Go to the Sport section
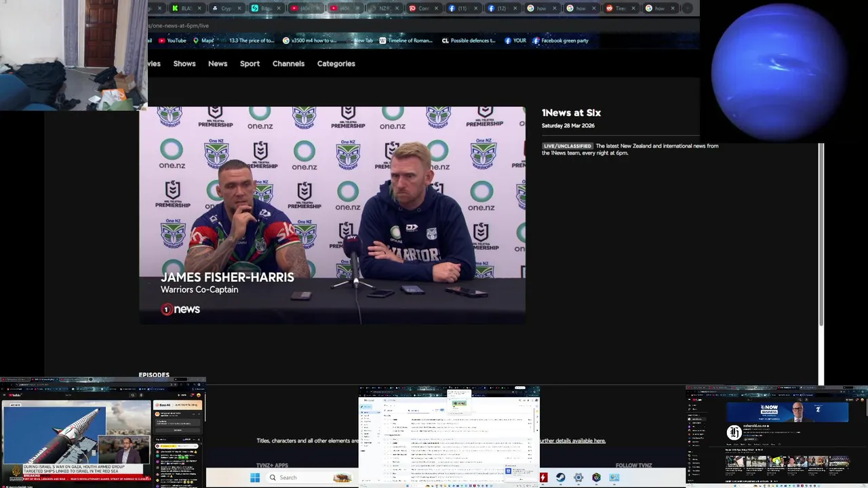Viewport: 868px width, 488px height. [250, 64]
